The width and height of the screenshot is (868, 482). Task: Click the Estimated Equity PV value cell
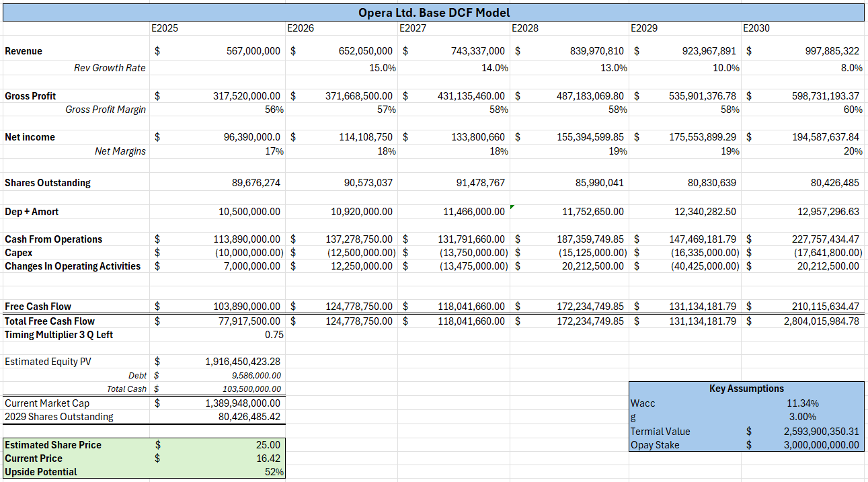click(x=229, y=361)
